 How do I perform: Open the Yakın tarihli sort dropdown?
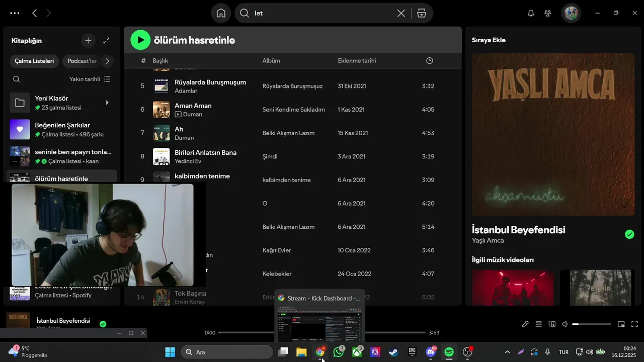90,79
